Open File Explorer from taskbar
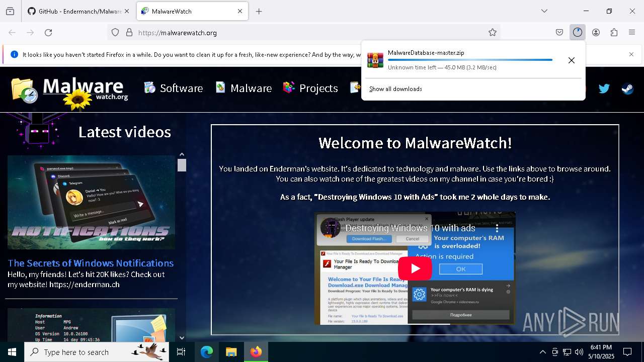644x362 pixels. 231,352
